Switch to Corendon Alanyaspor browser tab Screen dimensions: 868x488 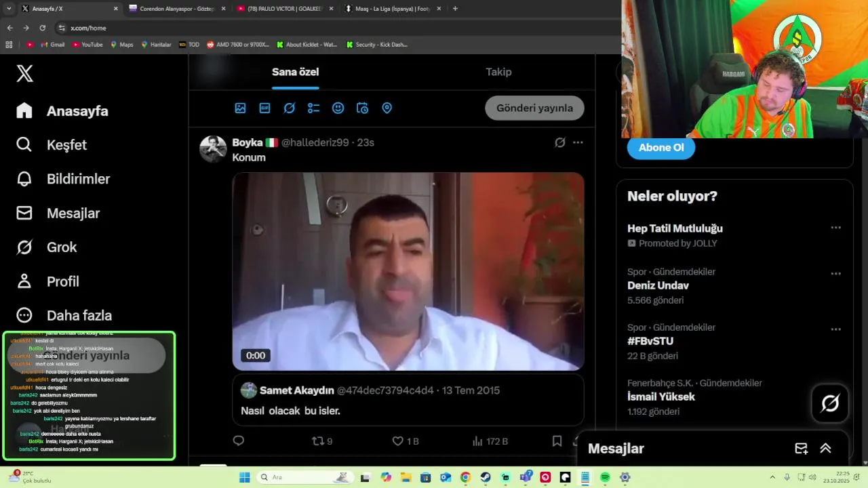tap(178, 9)
